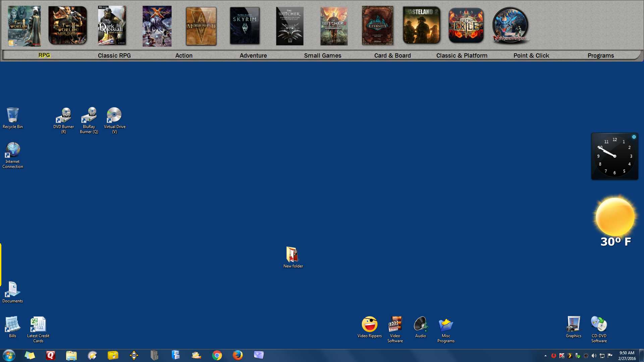Viewport: 644px width, 362px height.
Task: Select the Point & Click tab
Action: pos(531,56)
